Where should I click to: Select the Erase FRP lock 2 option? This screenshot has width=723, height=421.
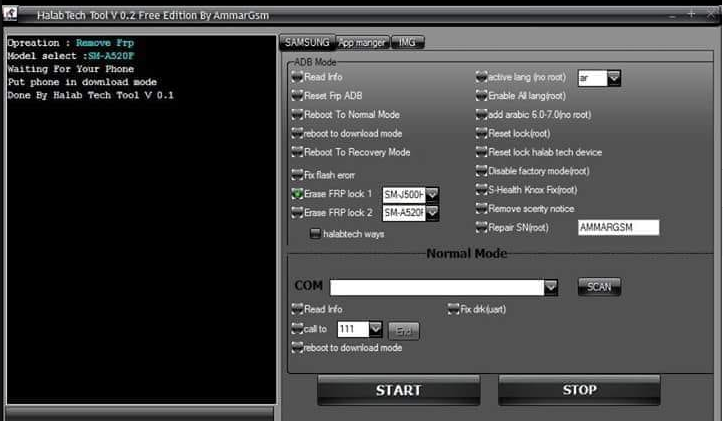click(332, 213)
